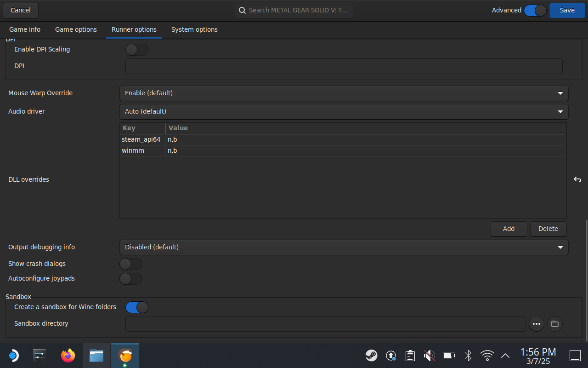The width and height of the screenshot is (588, 368).
Task: Open the sandbox directory folder browse icon
Action: (555, 324)
